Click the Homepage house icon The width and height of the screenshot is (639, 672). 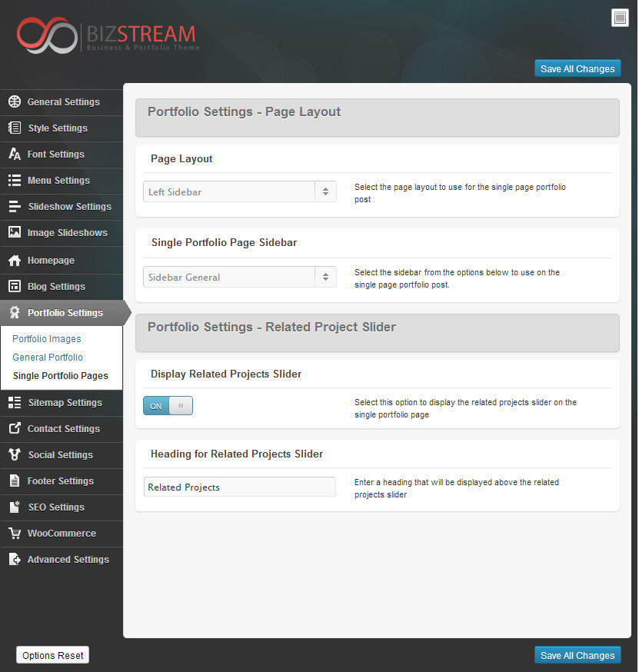pyautogui.click(x=15, y=261)
